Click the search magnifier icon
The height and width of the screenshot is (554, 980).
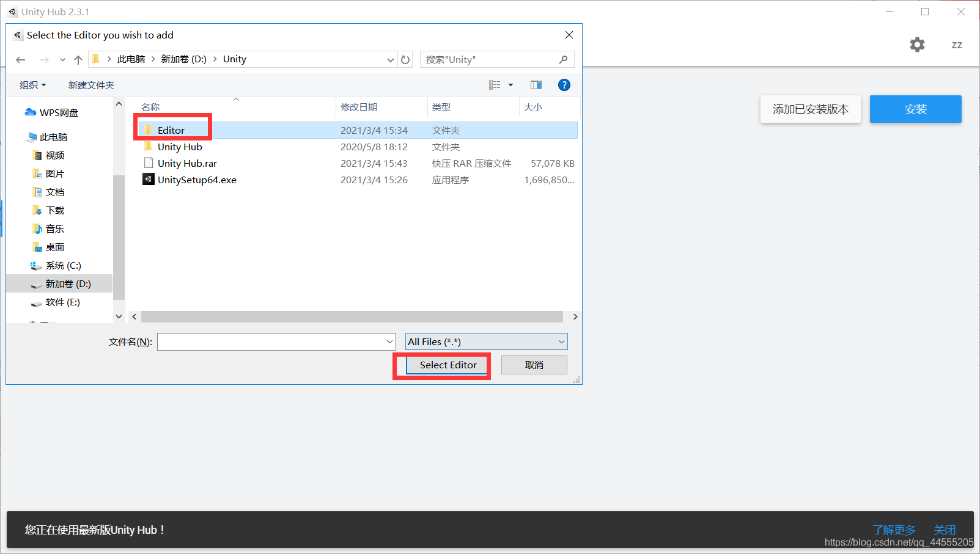tap(563, 59)
